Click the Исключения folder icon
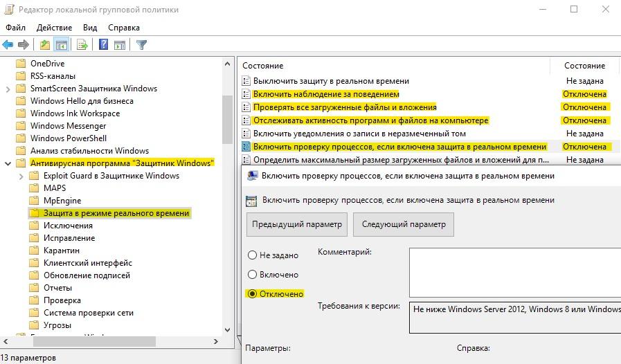Image resolution: width=621 pixels, height=364 pixels. tap(34, 226)
